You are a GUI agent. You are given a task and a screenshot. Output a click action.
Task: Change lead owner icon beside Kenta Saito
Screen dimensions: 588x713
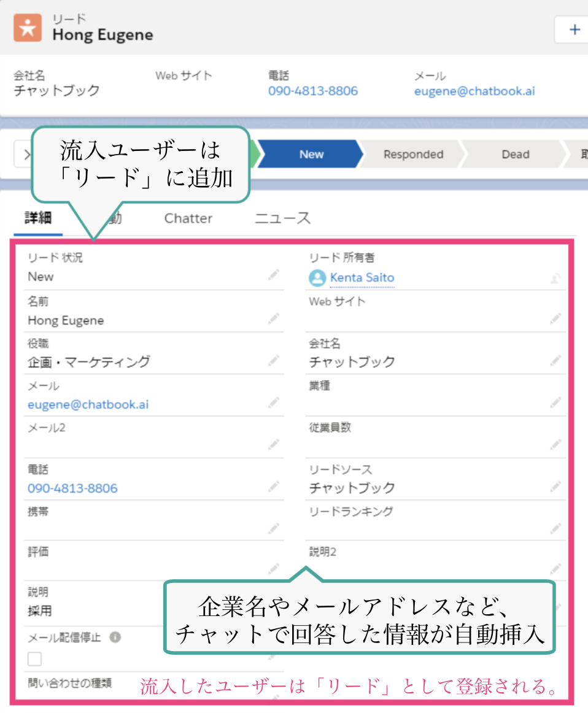pos(555,278)
